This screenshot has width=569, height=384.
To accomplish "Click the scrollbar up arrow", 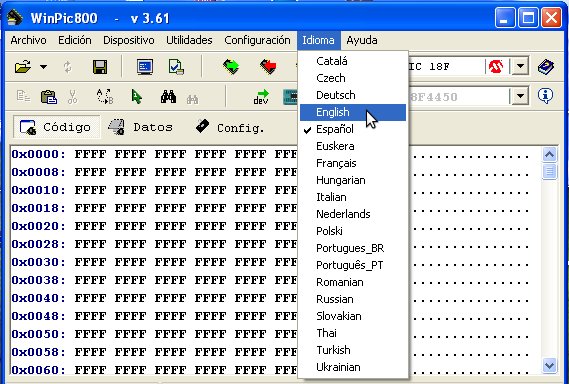I will (x=549, y=155).
